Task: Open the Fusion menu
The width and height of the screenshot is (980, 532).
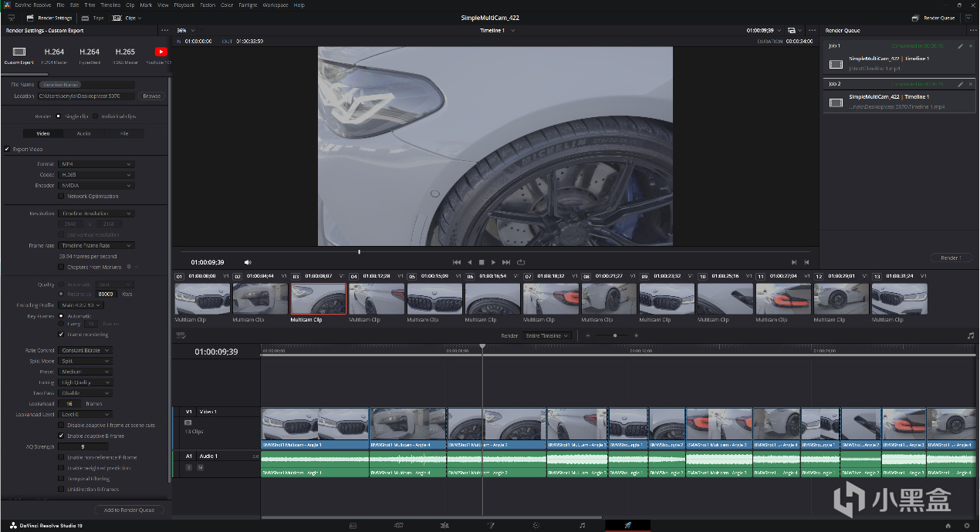Action: tap(208, 5)
